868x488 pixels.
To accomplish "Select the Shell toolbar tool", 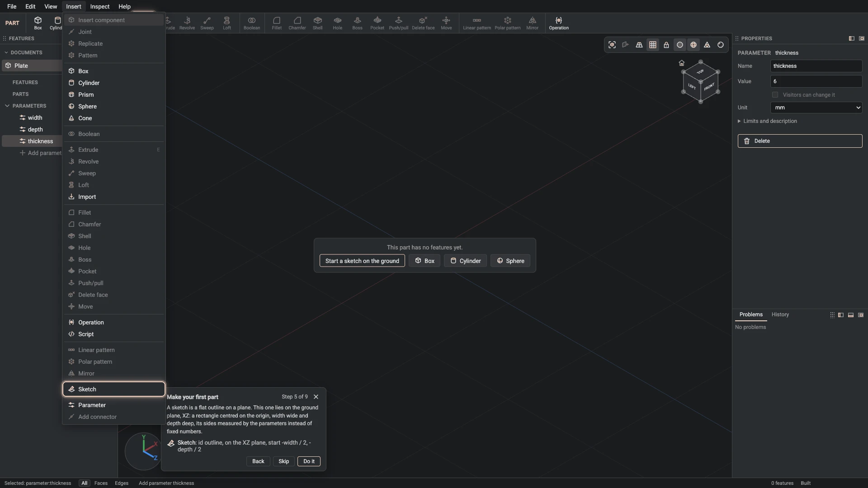I will [x=318, y=23].
